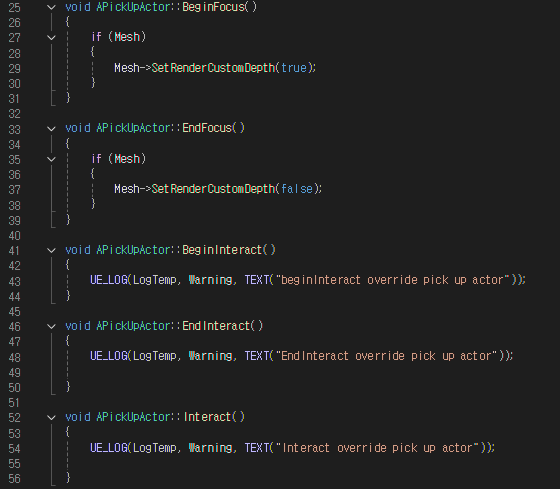Click the TEXT macro on line 54
560x489 pixels.
coord(257,448)
